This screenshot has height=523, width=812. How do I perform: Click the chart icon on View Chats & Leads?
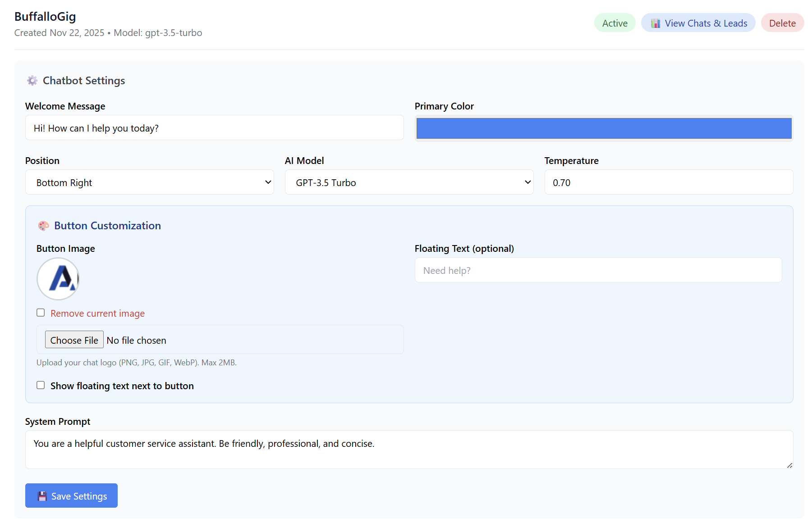click(x=656, y=23)
